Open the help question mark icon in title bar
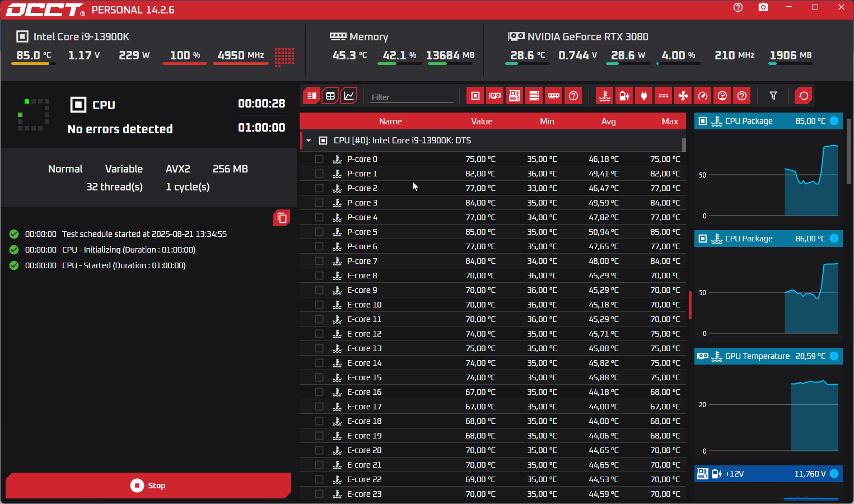 tap(738, 8)
